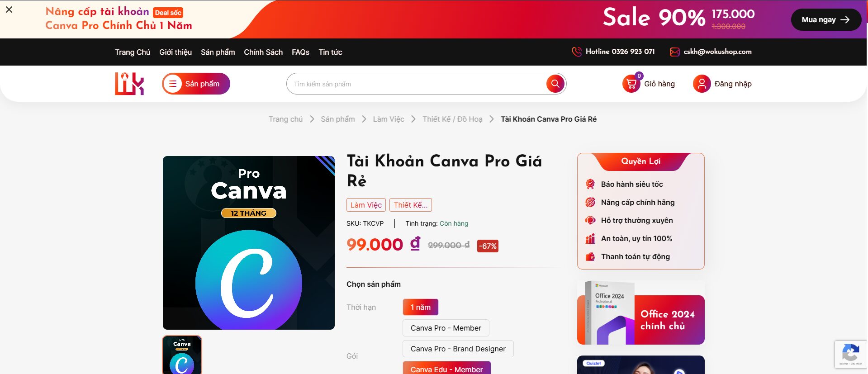Click the magnifier search icon button
This screenshot has width=868, height=374.
pyautogui.click(x=555, y=84)
